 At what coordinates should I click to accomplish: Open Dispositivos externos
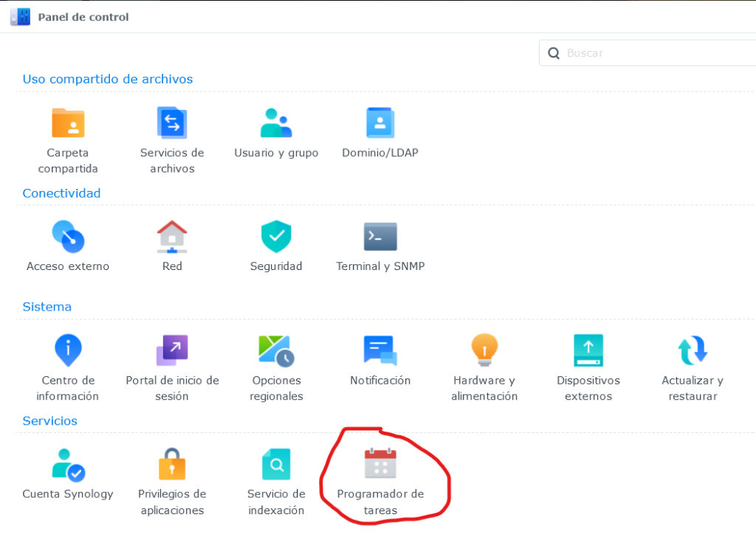point(588,350)
